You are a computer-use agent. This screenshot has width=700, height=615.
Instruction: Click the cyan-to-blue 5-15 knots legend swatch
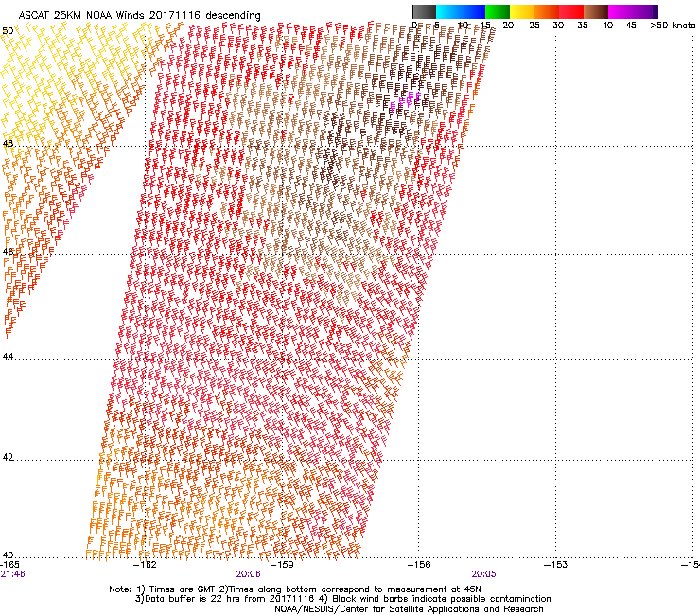tap(461, 11)
